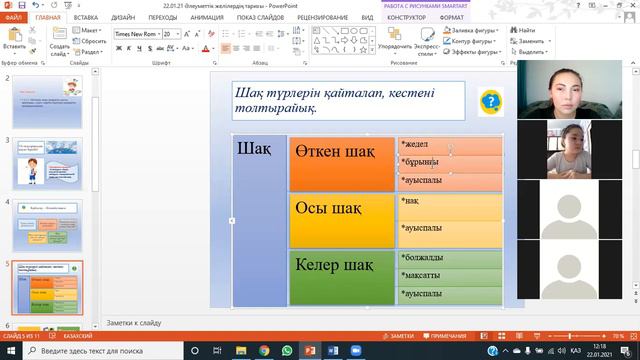Open the АНИМАЦИЯ tab
Viewport: 640px width, 360px height.
coord(207,18)
